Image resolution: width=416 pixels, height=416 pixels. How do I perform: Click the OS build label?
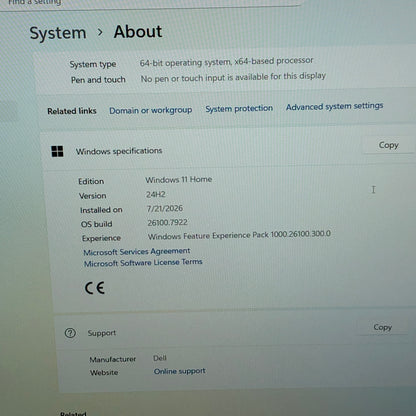96,224
